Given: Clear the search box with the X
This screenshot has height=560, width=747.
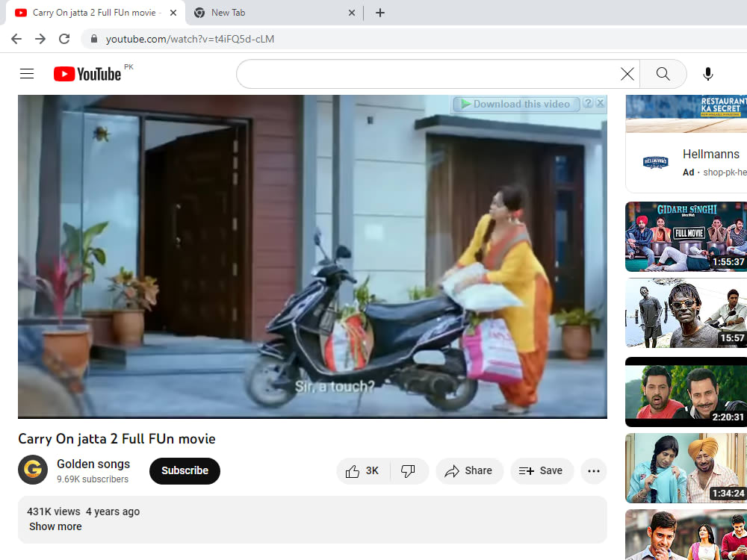Looking at the screenshot, I should pos(627,74).
